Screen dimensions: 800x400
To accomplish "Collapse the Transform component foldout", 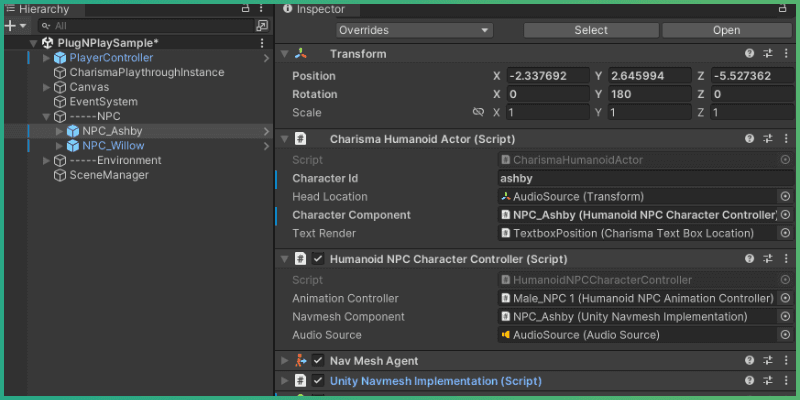I will pos(285,54).
